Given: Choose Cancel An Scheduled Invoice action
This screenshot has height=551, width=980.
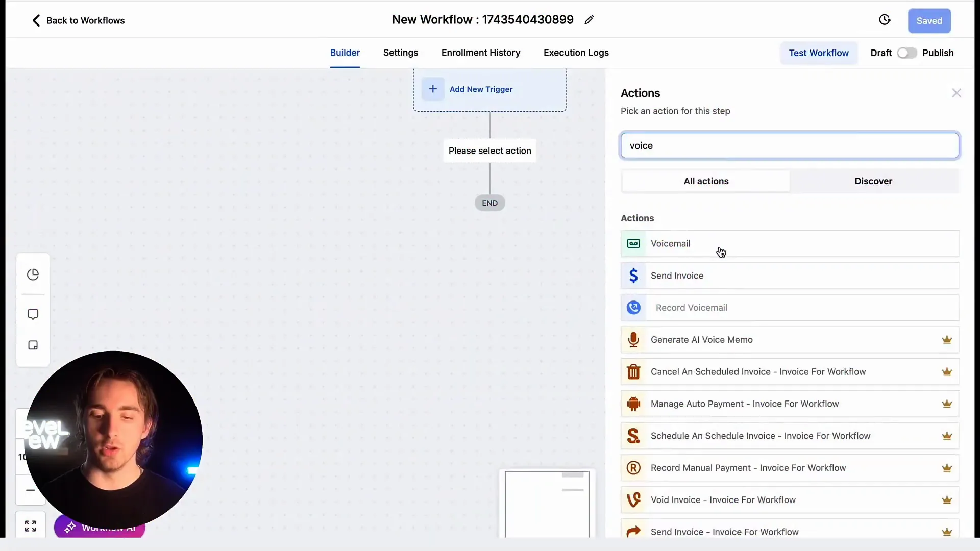Looking at the screenshot, I should click(790, 372).
